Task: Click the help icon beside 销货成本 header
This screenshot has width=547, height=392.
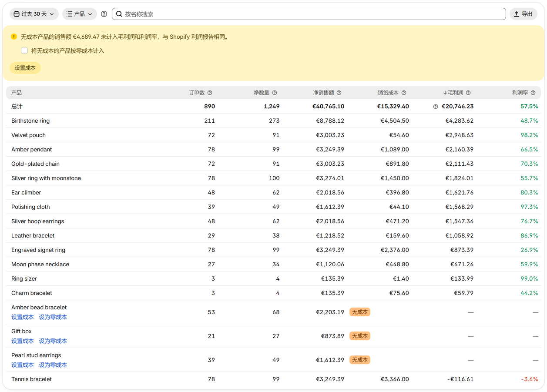Action: point(404,93)
